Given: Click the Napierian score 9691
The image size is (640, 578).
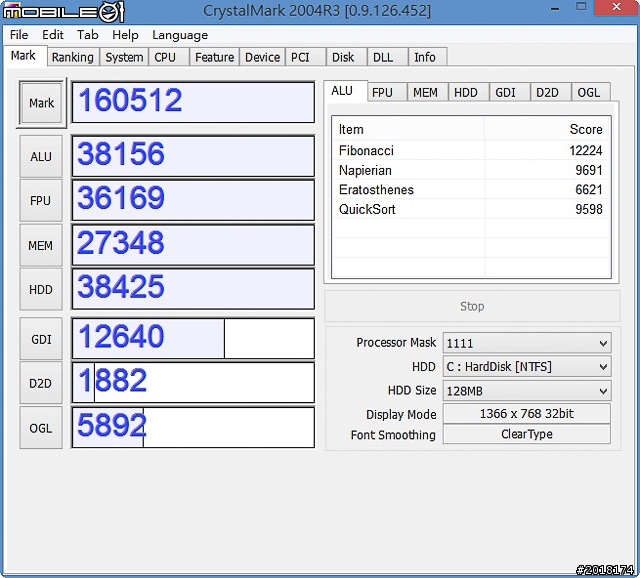Looking at the screenshot, I should pos(589,170).
